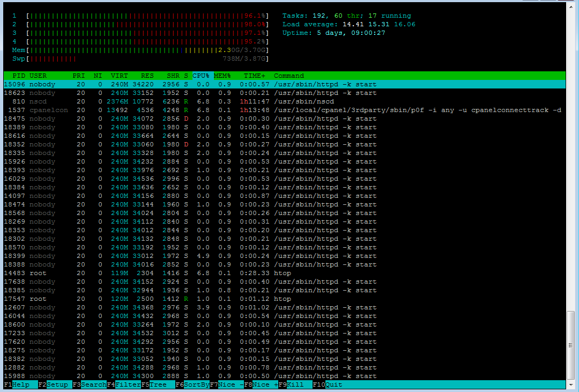Click the terminal scrollbar thumb

pos(570,345)
